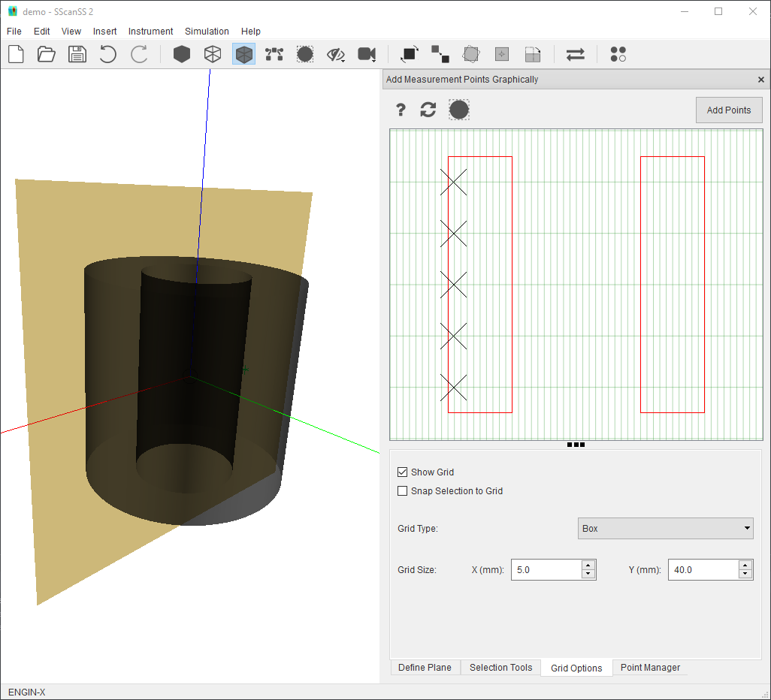Uncheck the Show Grid checkbox
The height and width of the screenshot is (700, 771).
[403, 472]
